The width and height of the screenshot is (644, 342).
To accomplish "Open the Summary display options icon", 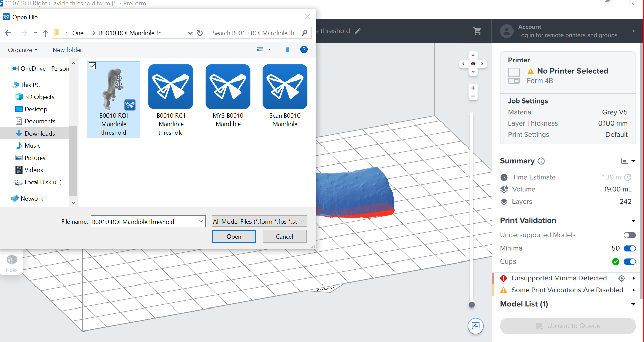I will [624, 161].
